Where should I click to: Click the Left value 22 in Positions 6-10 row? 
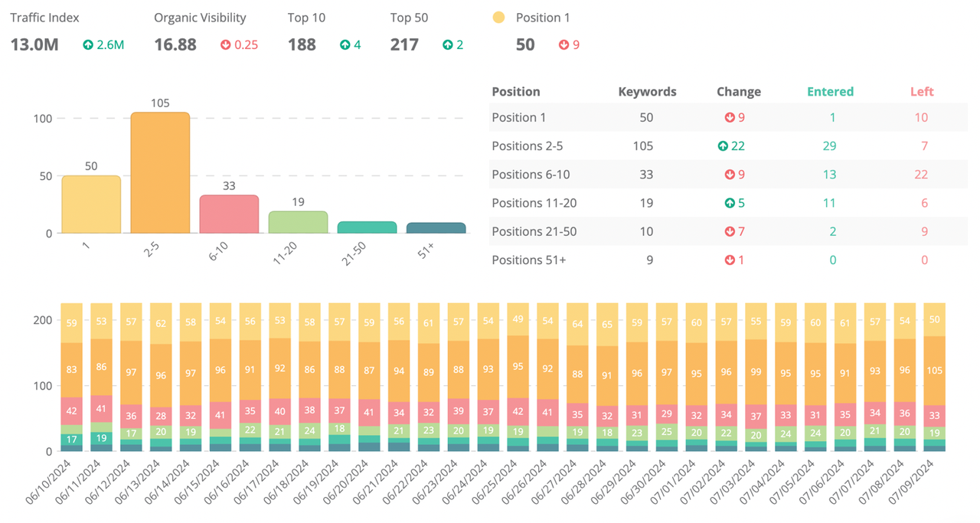921,175
